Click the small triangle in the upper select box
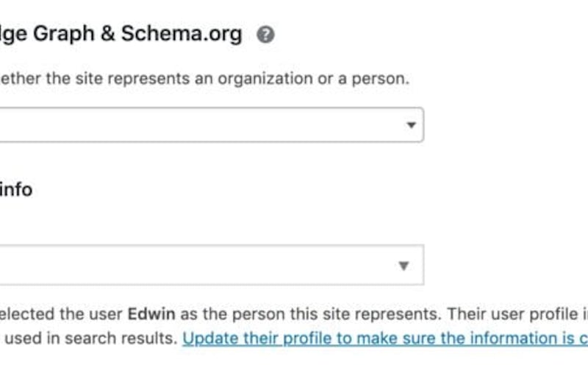 [411, 125]
